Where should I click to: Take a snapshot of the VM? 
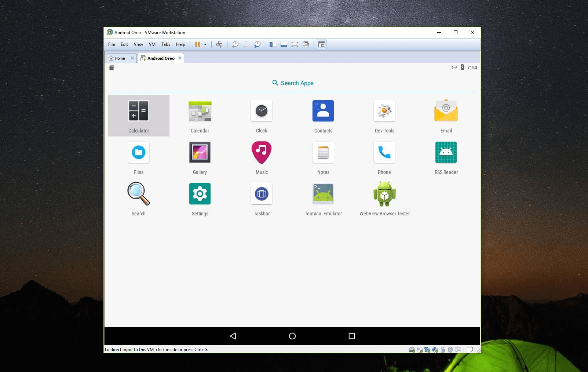coord(235,44)
